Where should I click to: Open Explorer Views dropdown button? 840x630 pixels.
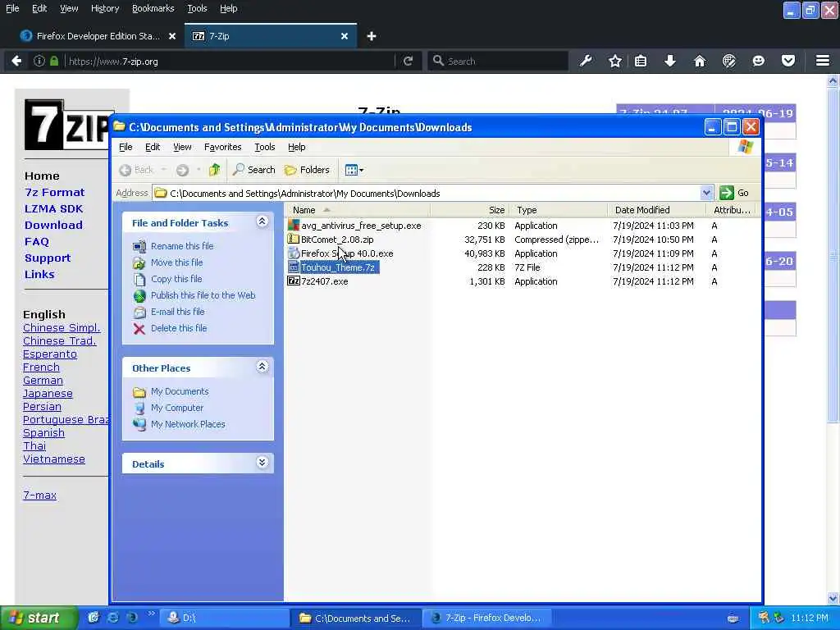tap(354, 170)
